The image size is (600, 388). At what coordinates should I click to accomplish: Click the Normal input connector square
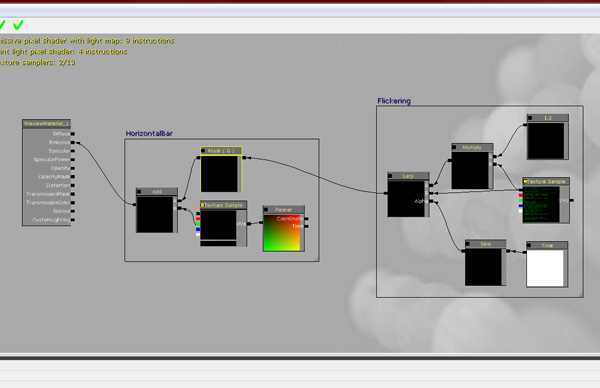click(x=73, y=211)
